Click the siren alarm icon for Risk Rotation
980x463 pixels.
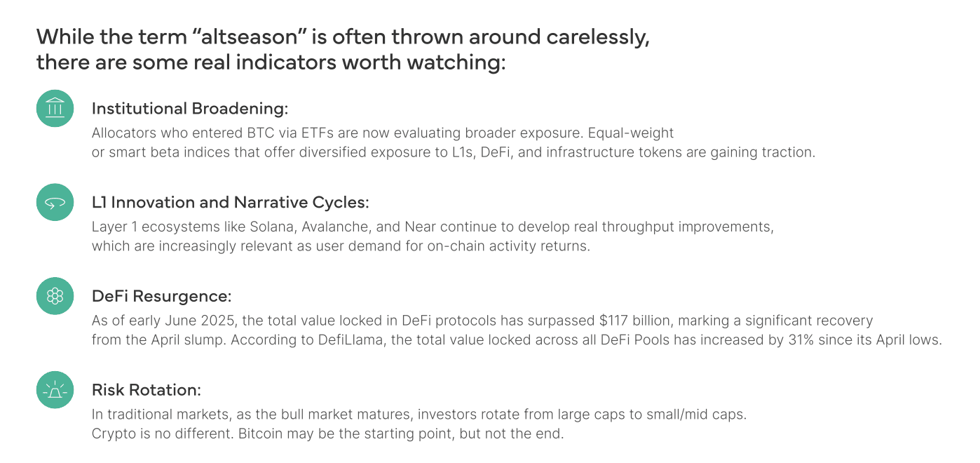pos(55,390)
